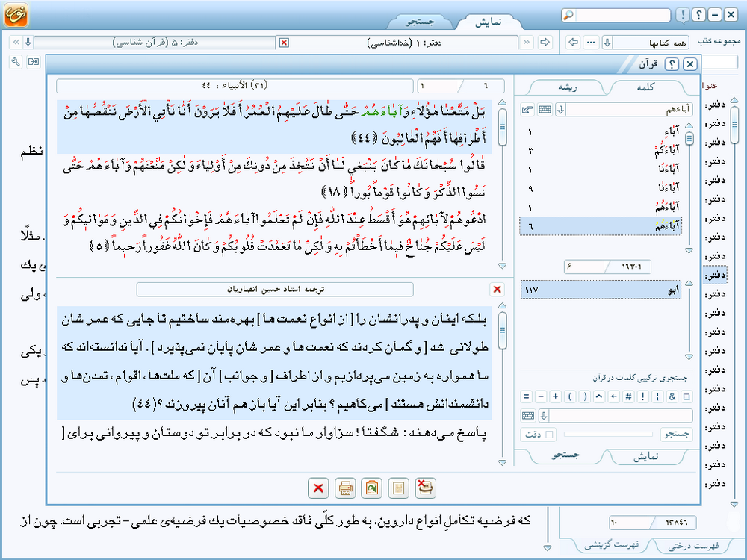
Task: Close the دفتر: ۱ (خداشناسی) tab with red X
Action: pos(284,43)
